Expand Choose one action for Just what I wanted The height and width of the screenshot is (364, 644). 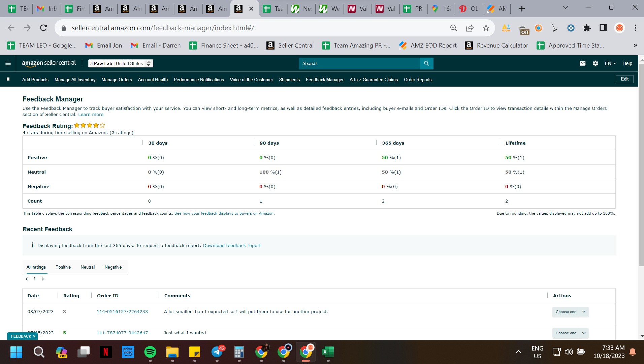(x=570, y=333)
